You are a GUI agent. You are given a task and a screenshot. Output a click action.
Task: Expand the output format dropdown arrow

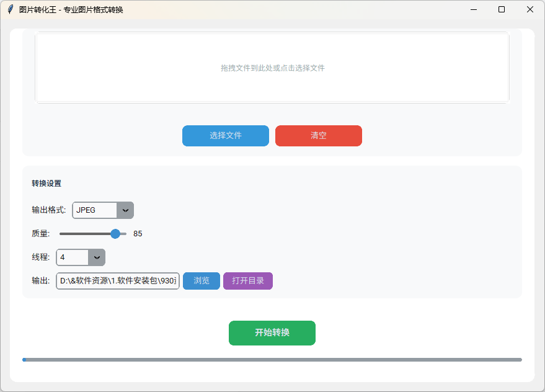coord(125,210)
